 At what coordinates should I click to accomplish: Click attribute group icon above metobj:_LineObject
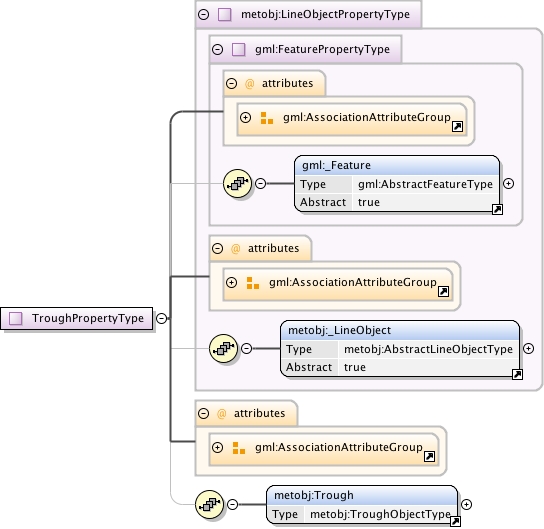253,283
